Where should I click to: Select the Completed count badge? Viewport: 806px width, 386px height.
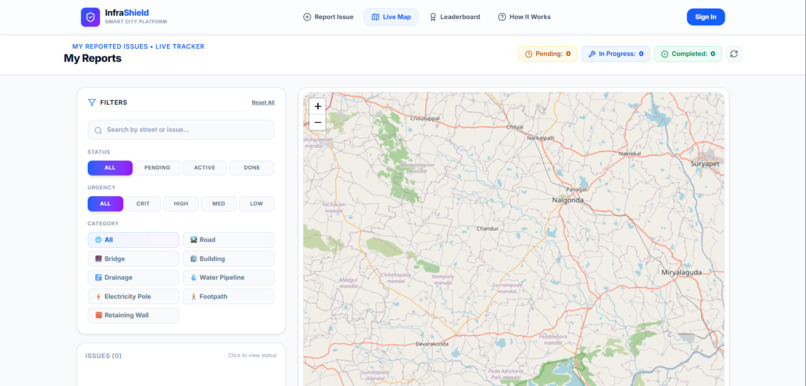pos(688,54)
